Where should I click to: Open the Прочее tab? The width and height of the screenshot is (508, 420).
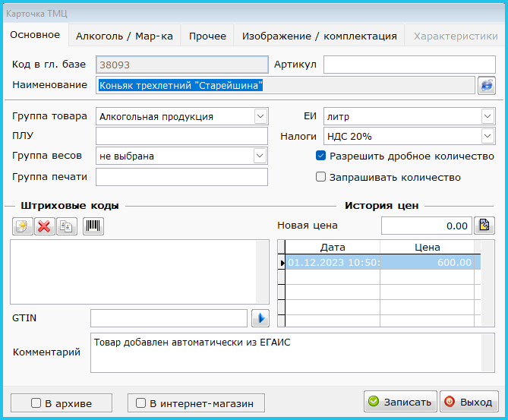(x=207, y=36)
